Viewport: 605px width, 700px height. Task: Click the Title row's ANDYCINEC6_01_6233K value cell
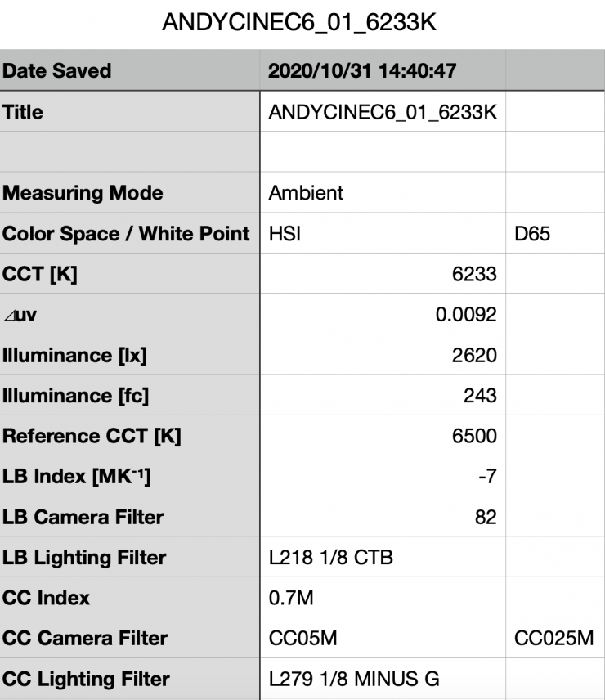coord(382,112)
